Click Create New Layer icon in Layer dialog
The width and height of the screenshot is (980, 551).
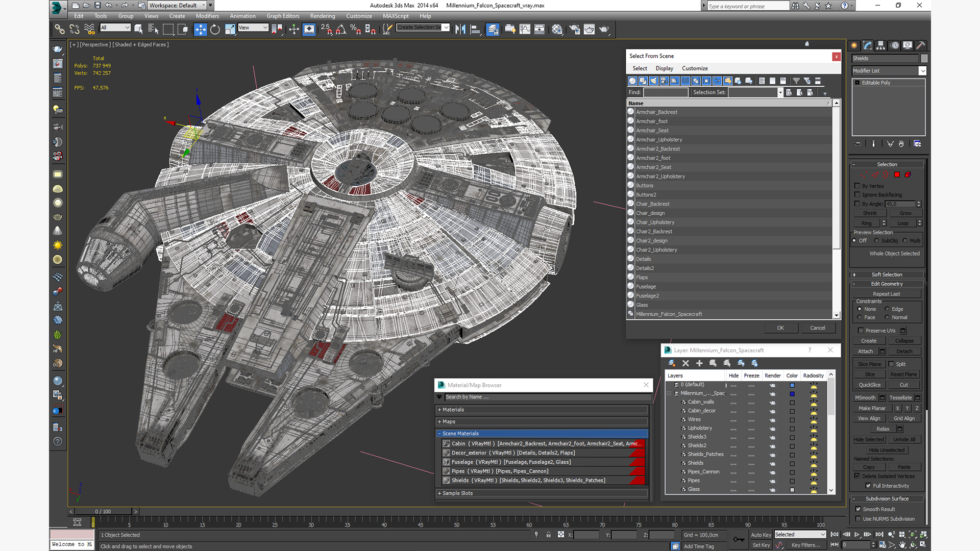tap(672, 363)
